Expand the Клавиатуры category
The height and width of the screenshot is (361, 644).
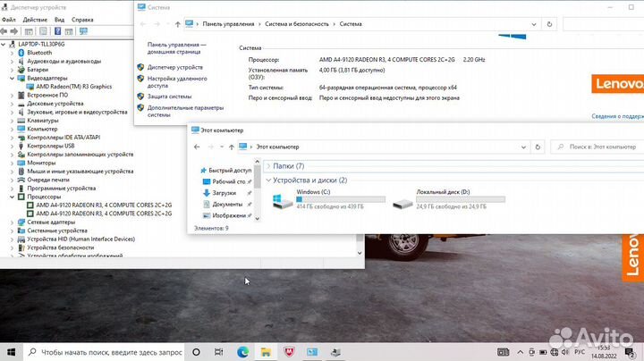12,121
